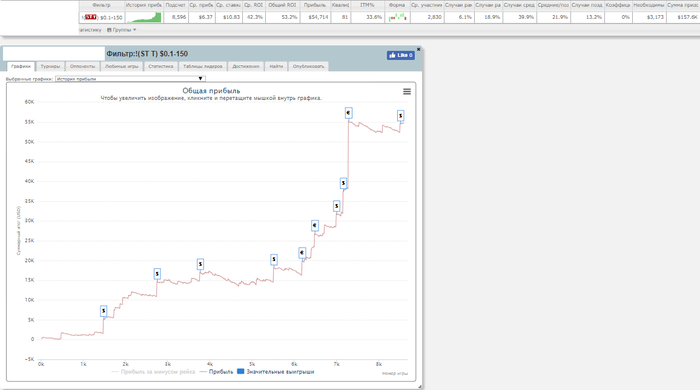Click the 8,596 count cell
Viewport: 700px width, 390px height.
[x=176, y=17]
